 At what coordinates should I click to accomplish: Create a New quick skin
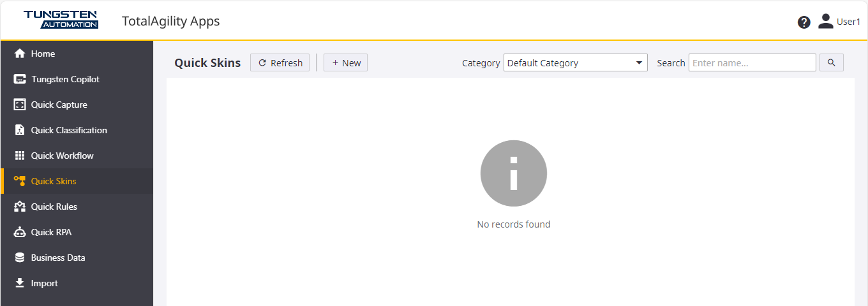[x=346, y=62]
